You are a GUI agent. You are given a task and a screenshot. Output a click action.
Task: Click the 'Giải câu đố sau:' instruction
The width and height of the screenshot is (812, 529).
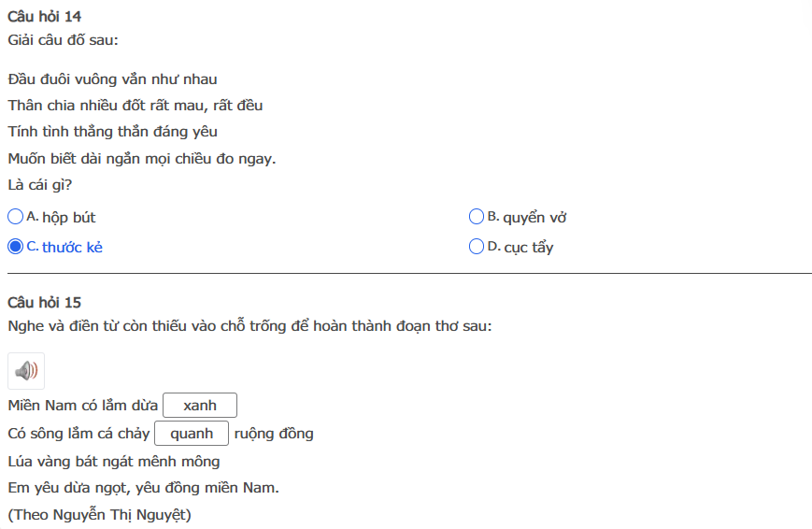(63, 40)
